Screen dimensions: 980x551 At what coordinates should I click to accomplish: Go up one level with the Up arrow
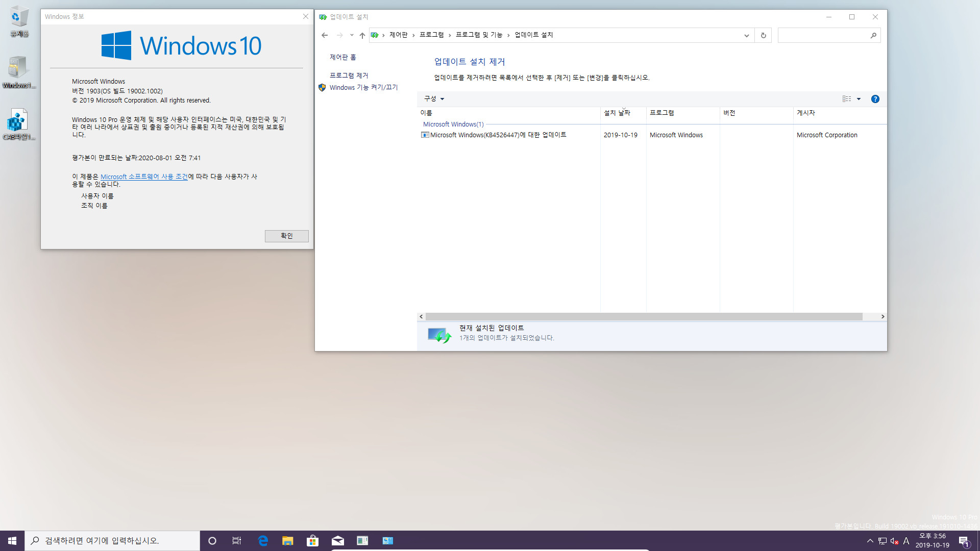click(x=362, y=35)
